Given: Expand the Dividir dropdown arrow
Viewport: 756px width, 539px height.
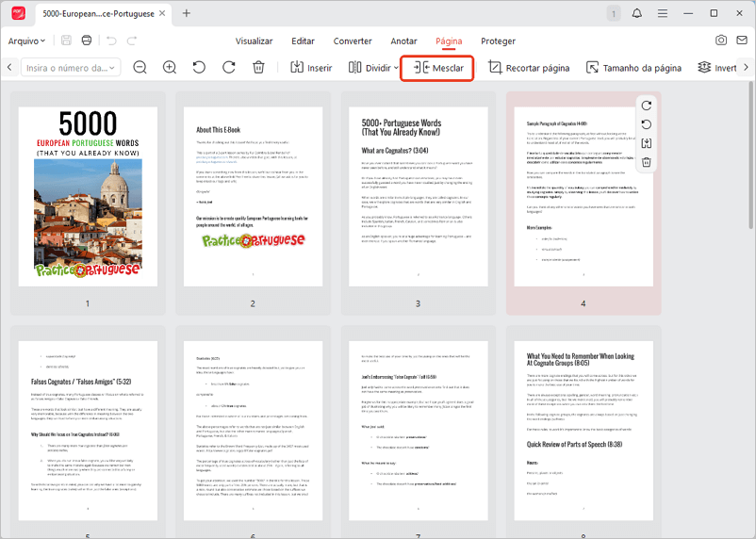Looking at the screenshot, I should coord(396,68).
